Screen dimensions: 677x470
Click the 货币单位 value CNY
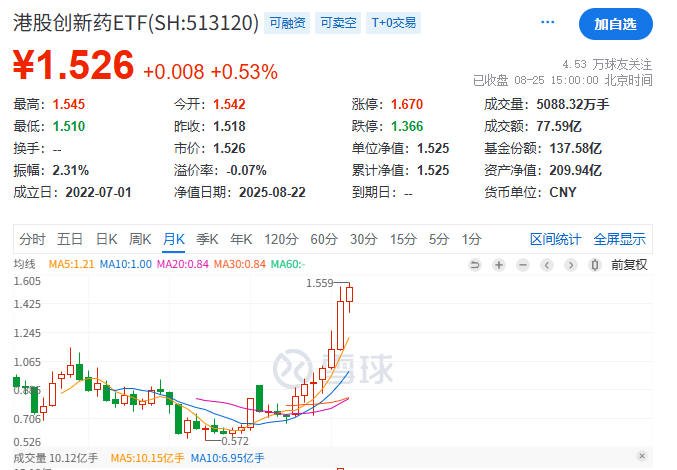click(563, 192)
